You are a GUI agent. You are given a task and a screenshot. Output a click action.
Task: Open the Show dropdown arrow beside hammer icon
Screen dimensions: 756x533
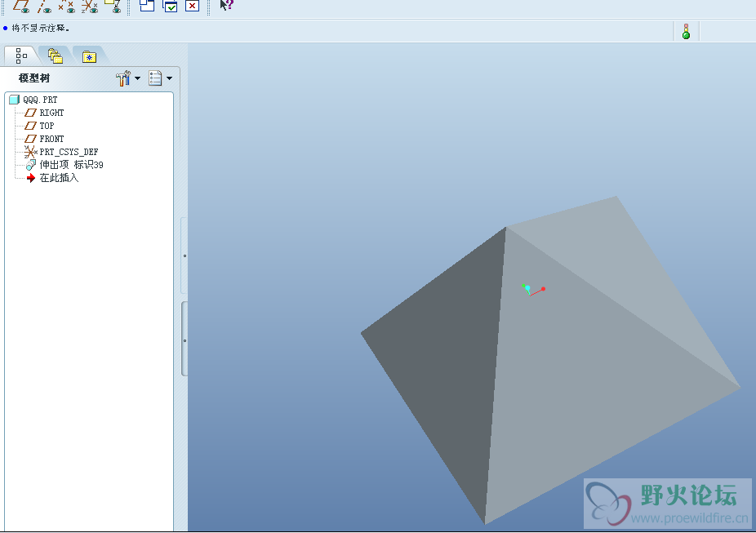pos(137,78)
